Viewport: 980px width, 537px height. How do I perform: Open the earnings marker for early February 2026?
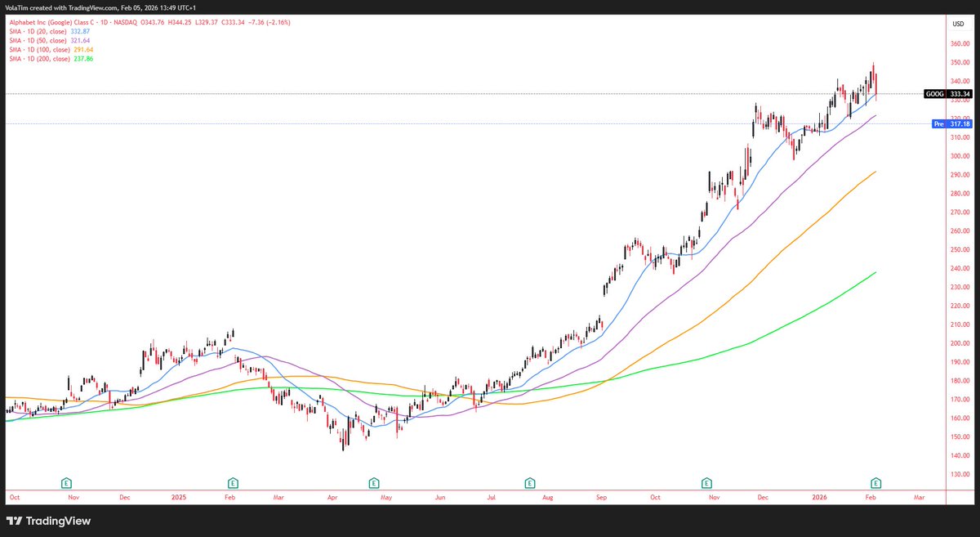click(875, 482)
